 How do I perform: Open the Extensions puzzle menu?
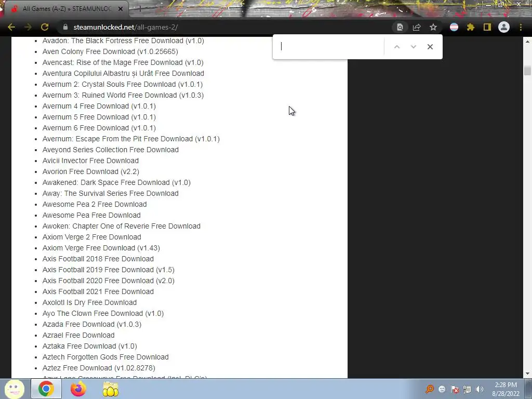[x=471, y=27]
